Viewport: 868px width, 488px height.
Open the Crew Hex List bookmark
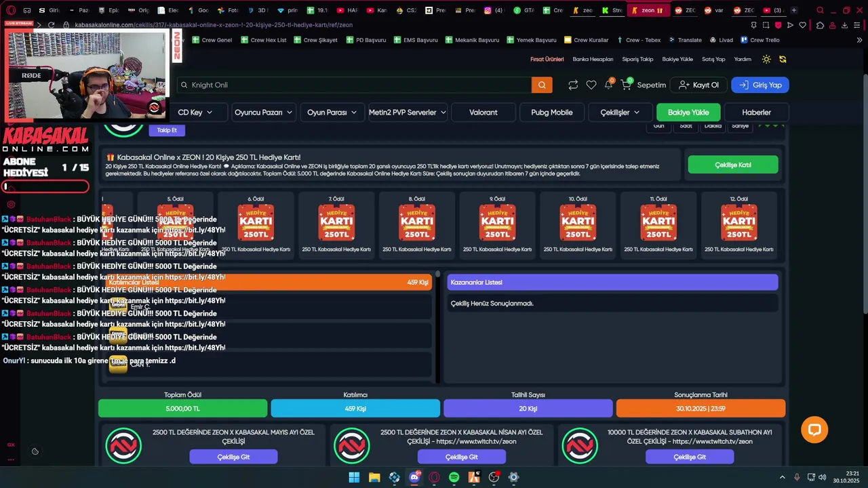click(x=263, y=40)
